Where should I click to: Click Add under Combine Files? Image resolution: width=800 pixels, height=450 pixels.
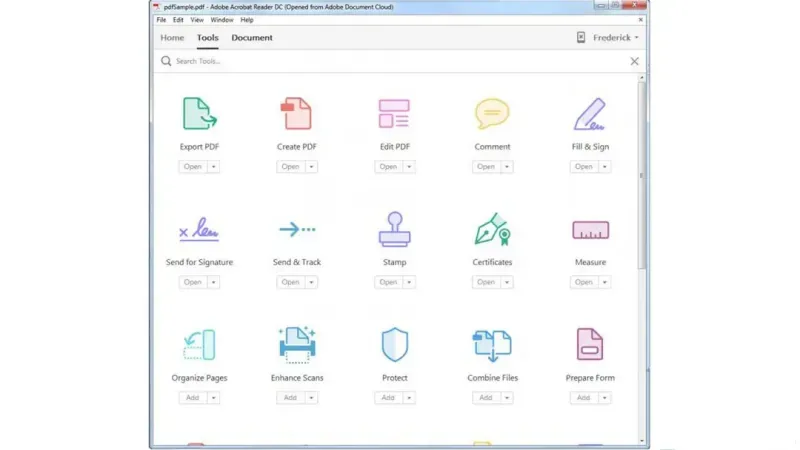[486, 397]
